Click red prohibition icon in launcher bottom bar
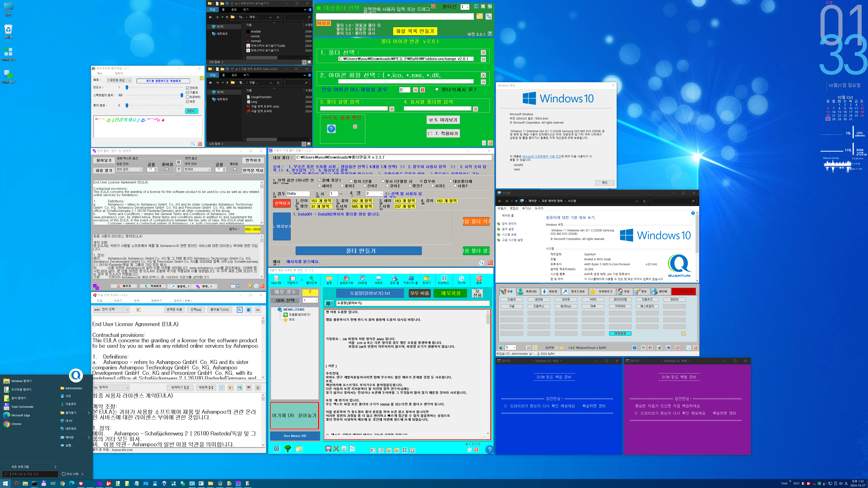The image size is (868, 488). 677,347
